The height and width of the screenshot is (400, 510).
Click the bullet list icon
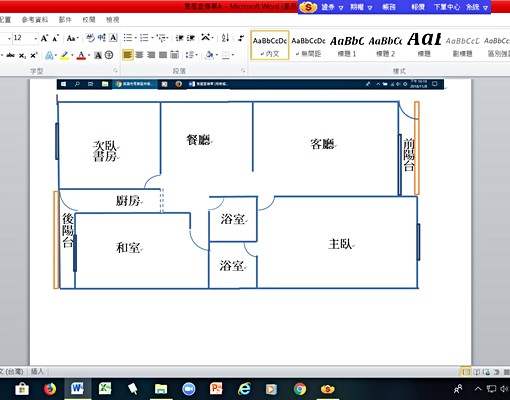[128, 38]
